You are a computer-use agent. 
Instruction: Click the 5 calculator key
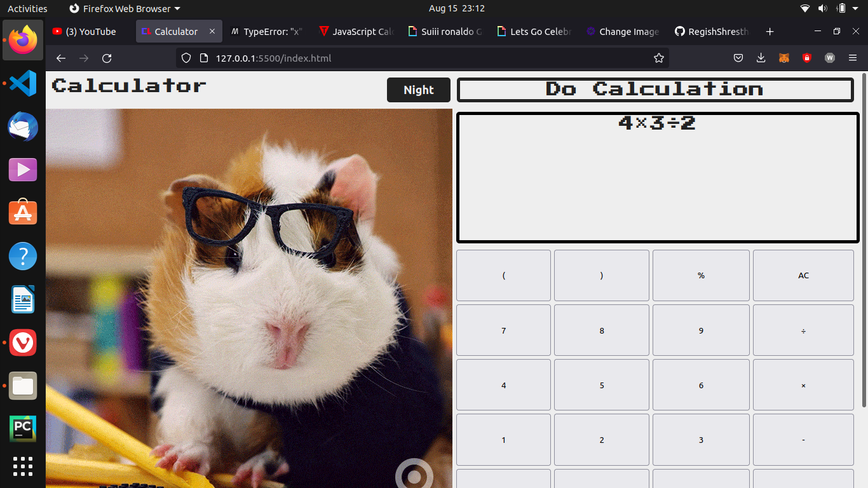[602, 385]
